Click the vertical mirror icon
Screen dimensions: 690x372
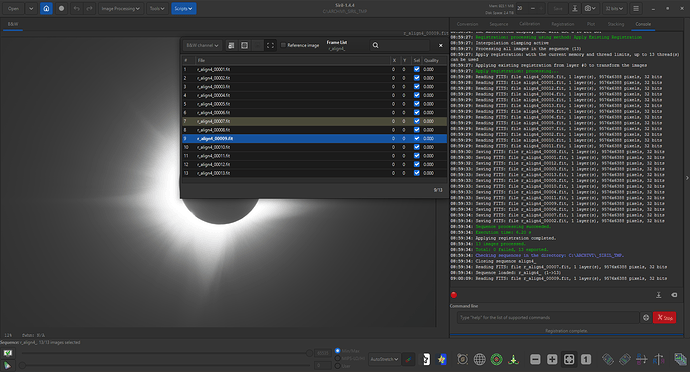659,359
